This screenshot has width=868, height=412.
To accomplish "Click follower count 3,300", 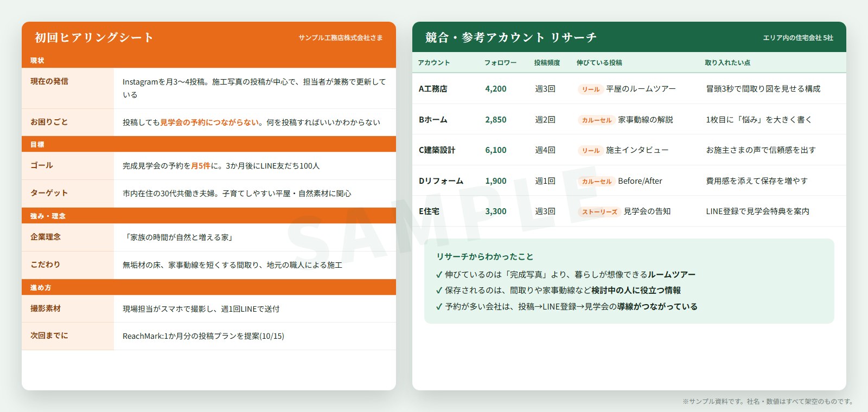I will [496, 211].
